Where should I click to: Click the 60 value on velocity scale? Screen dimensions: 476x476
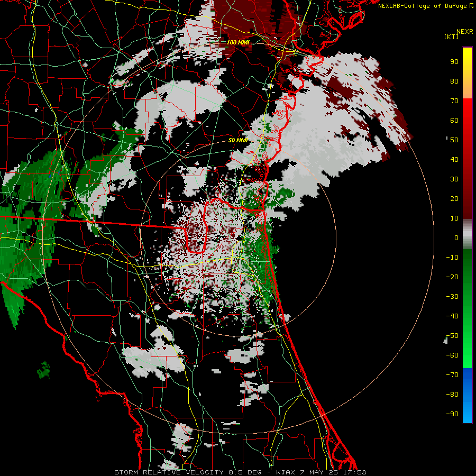point(454,121)
